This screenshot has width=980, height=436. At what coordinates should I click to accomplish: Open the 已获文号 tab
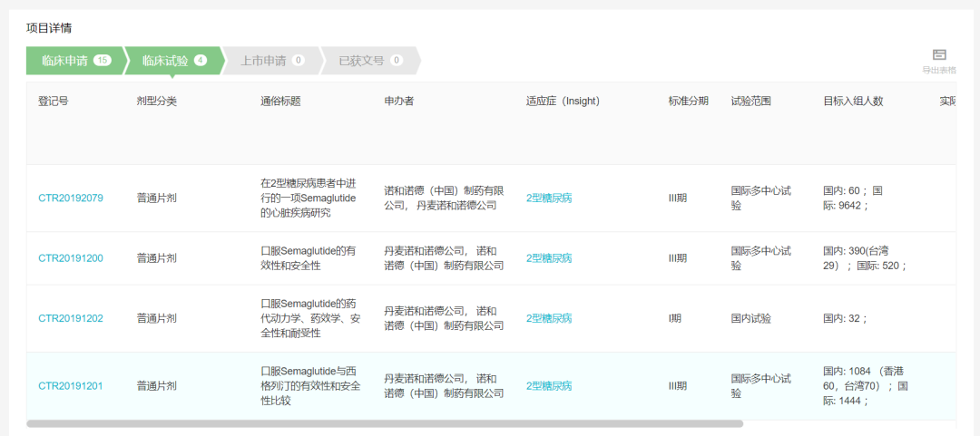click(370, 61)
